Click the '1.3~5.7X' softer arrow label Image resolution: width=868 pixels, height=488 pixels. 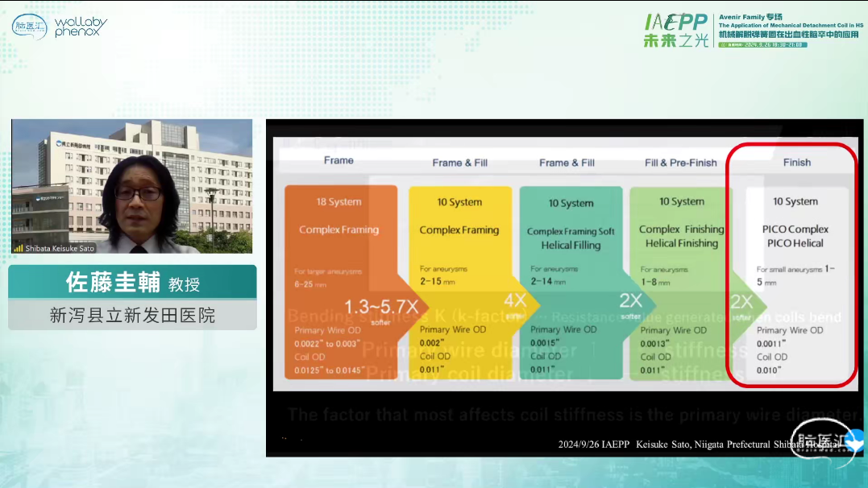381,307
